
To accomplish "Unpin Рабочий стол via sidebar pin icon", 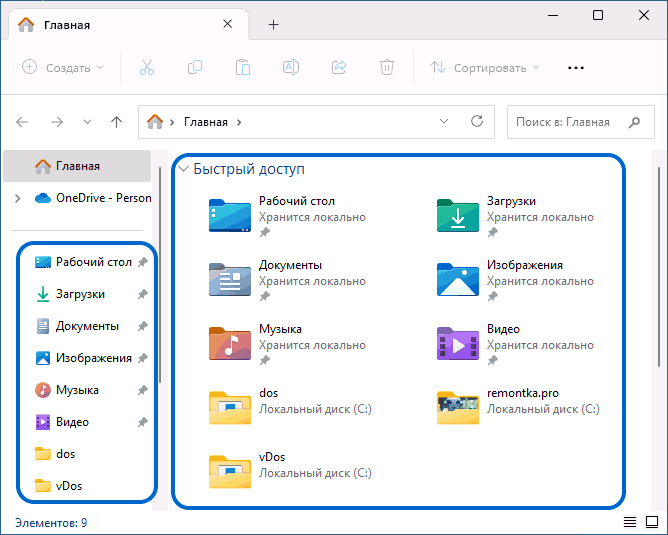I will click(143, 262).
